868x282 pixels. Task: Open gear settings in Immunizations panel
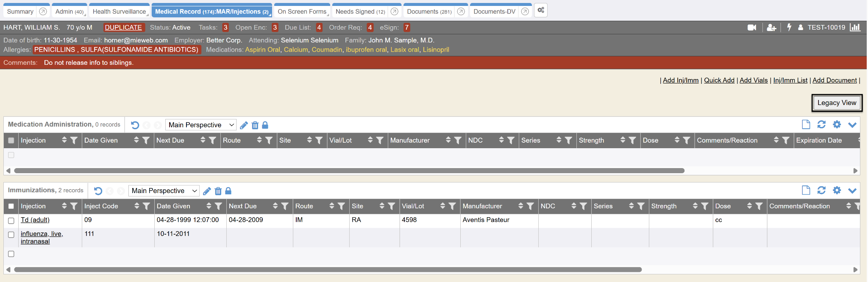[837, 190]
